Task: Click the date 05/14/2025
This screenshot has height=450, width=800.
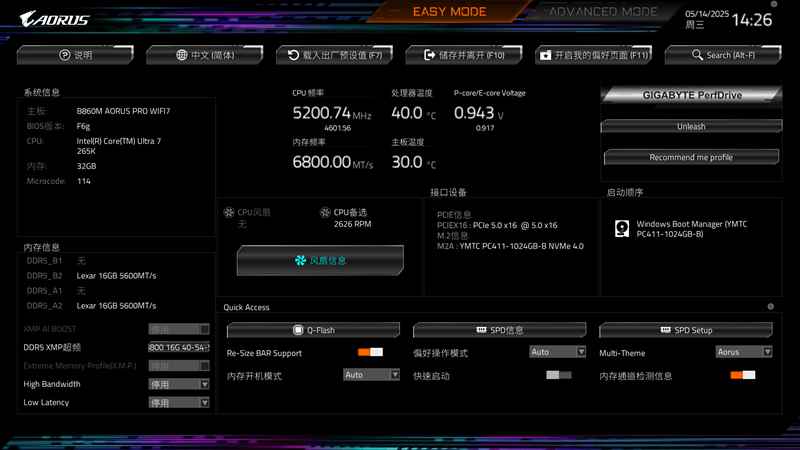Action: pyautogui.click(x=707, y=14)
